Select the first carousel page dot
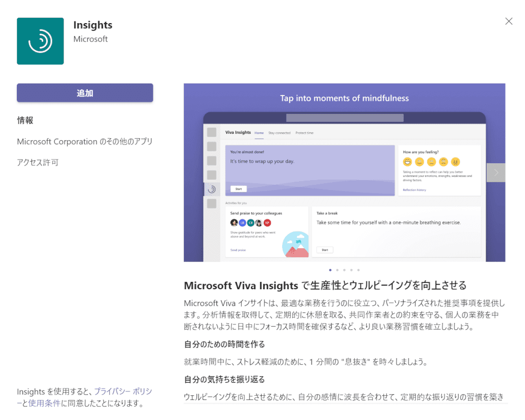This screenshot has width=525, height=420. point(330,270)
